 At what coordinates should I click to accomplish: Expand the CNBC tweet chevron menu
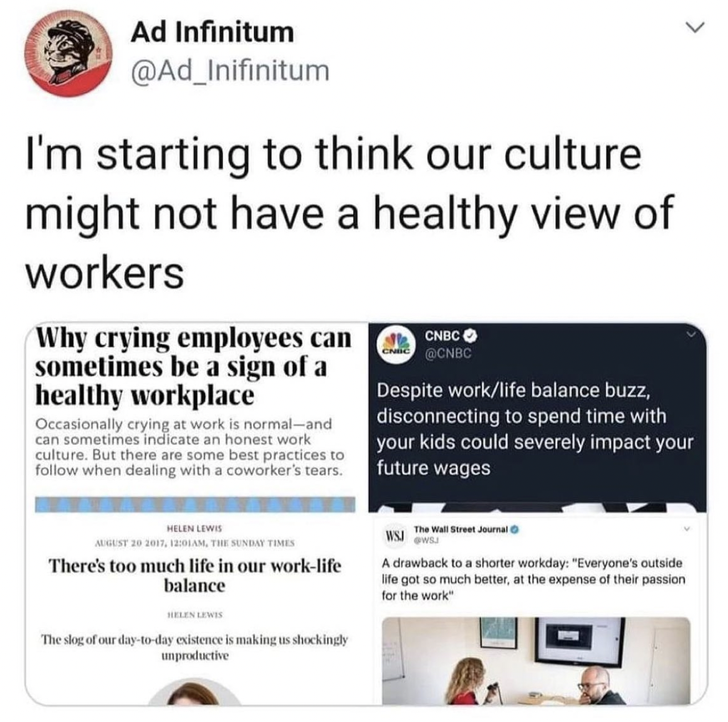pyautogui.click(x=692, y=334)
